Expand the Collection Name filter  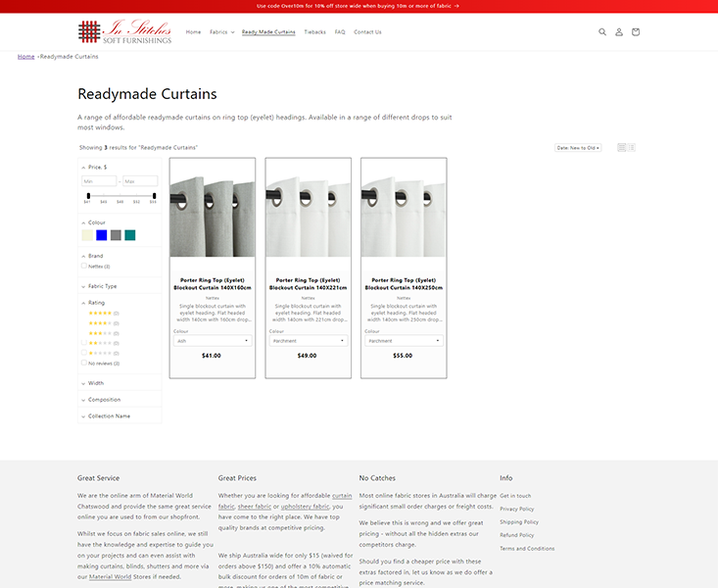(106, 416)
